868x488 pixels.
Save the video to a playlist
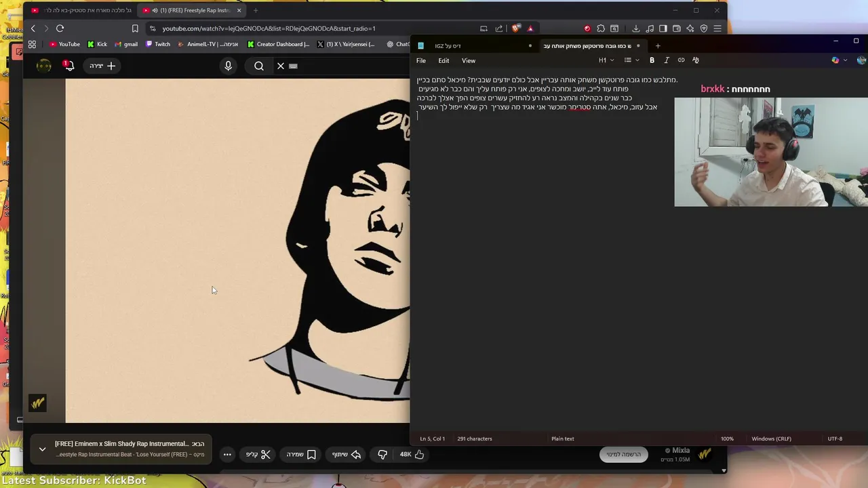click(x=301, y=454)
